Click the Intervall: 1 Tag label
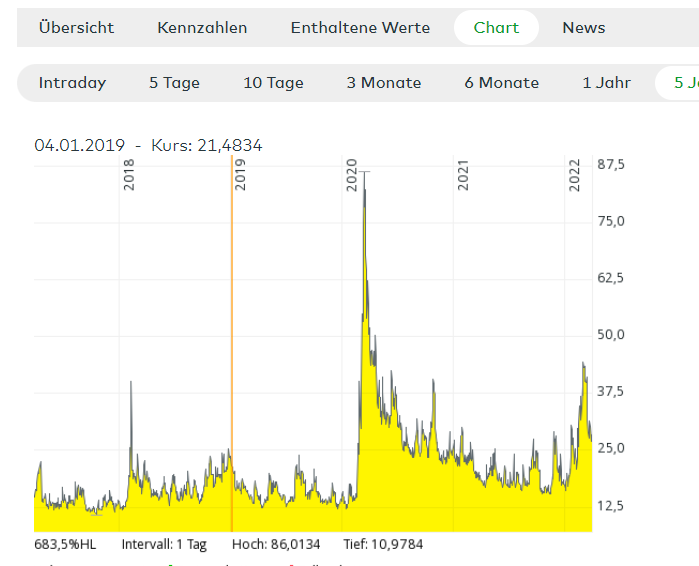The image size is (699, 566). tap(164, 545)
